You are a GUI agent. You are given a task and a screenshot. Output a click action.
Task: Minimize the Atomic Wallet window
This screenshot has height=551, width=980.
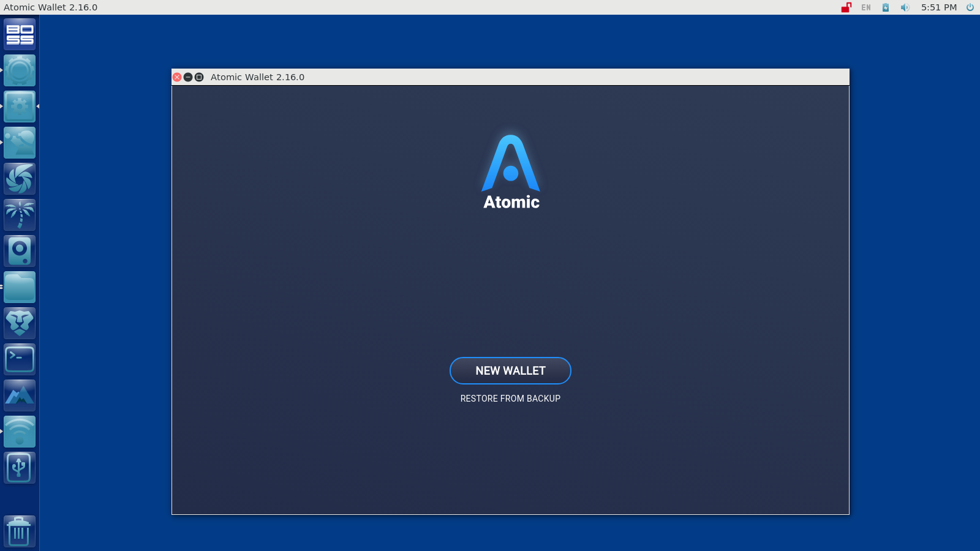coord(188,77)
